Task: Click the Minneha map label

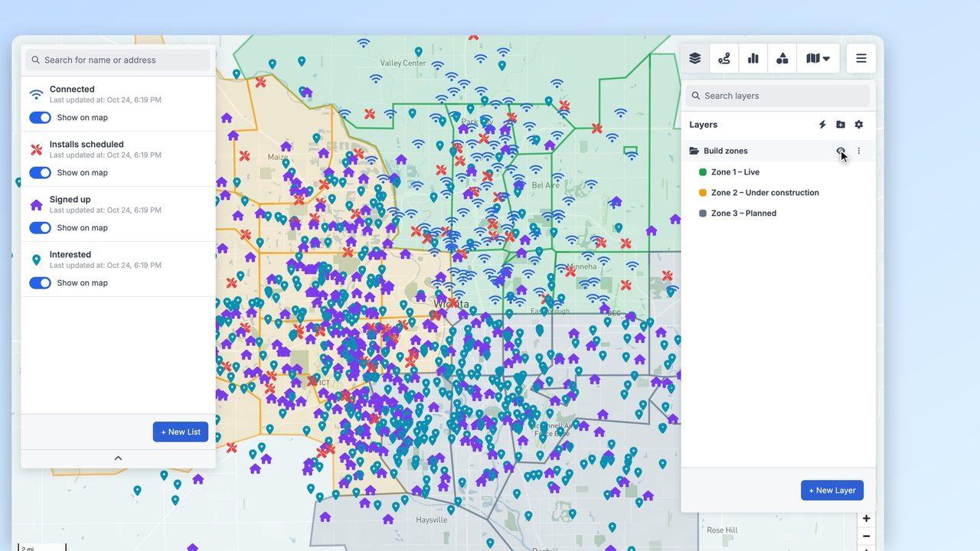Action: click(582, 267)
